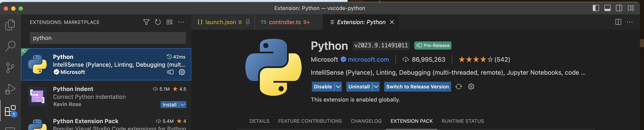Toggle the primary side bar
Screen dimensions: 644x130
coord(596,8)
